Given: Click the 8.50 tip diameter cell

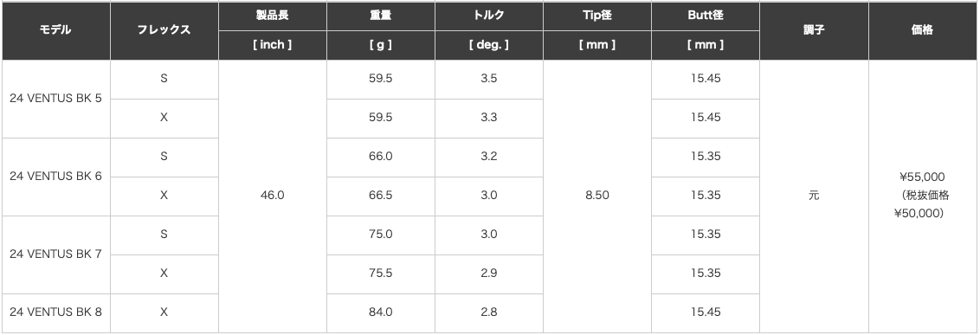Looking at the screenshot, I should (x=596, y=196).
